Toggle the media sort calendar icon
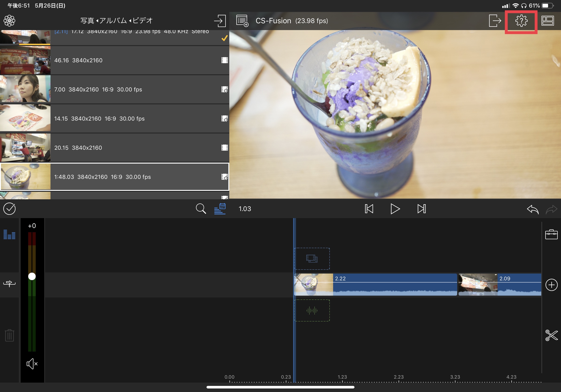This screenshot has width=561, height=392. point(220,209)
